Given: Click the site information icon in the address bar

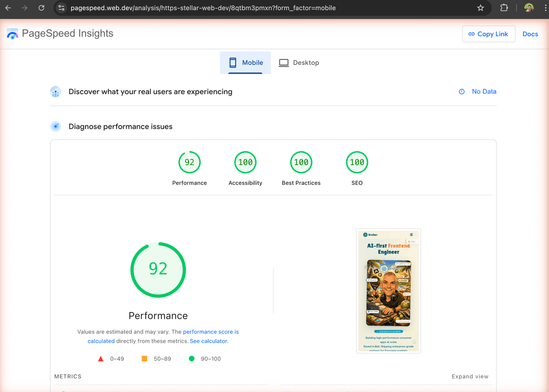Looking at the screenshot, I should point(61,8).
